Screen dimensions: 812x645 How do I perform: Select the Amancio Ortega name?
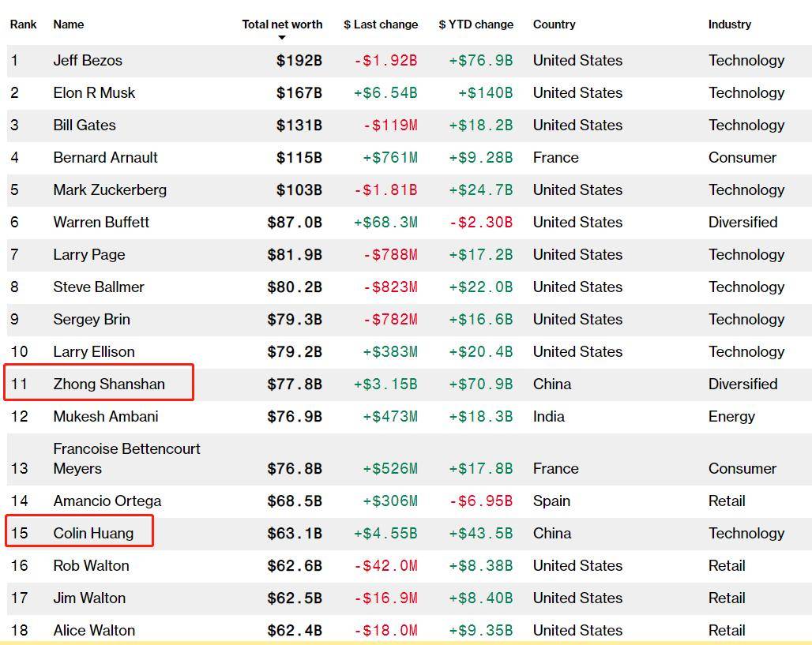pyautogui.click(x=107, y=501)
